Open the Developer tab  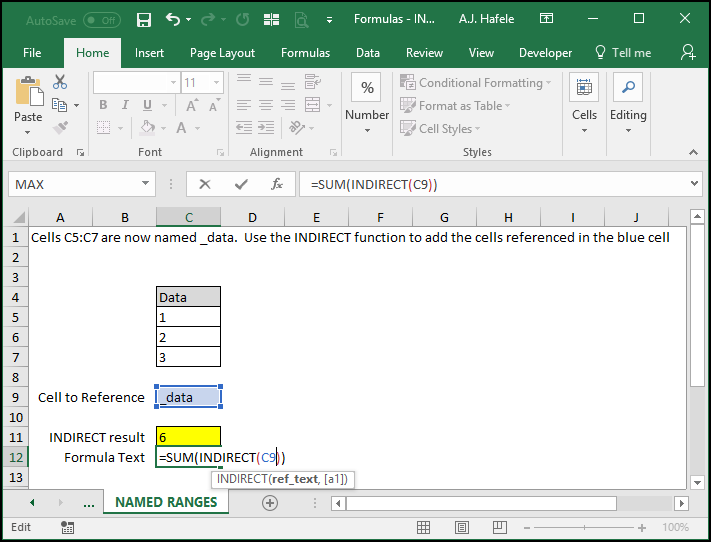point(545,53)
